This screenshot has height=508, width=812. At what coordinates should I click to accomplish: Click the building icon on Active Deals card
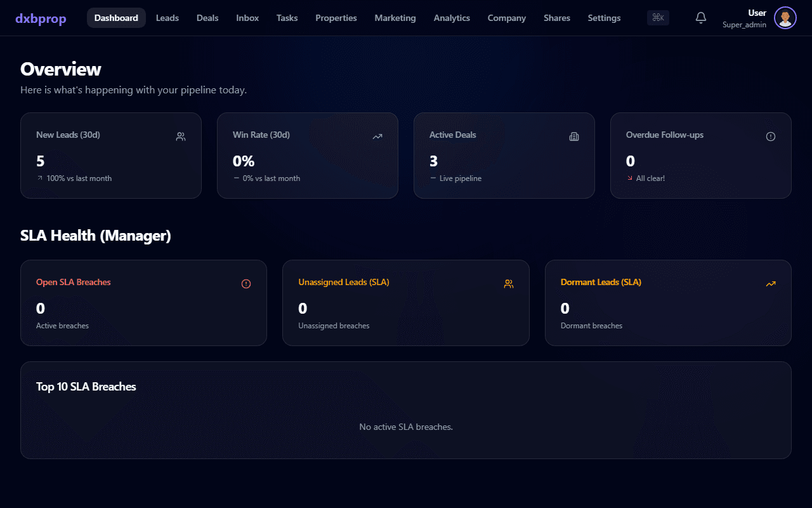(x=574, y=137)
